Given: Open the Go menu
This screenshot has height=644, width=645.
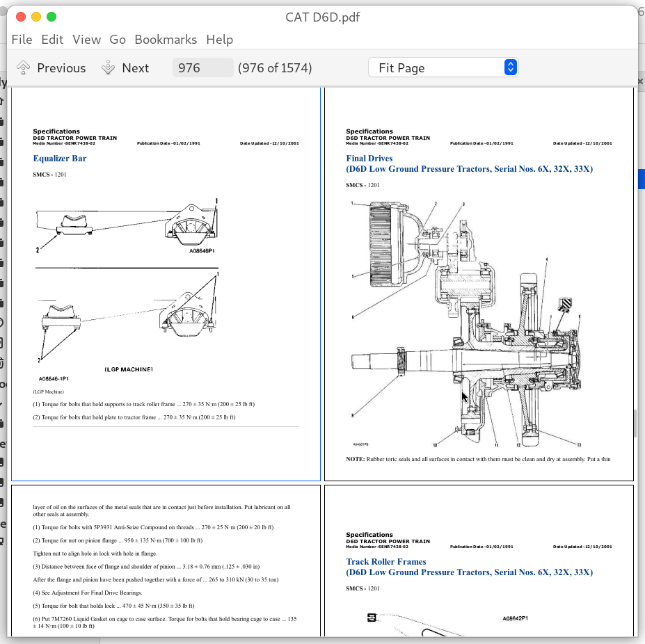Looking at the screenshot, I should (117, 40).
